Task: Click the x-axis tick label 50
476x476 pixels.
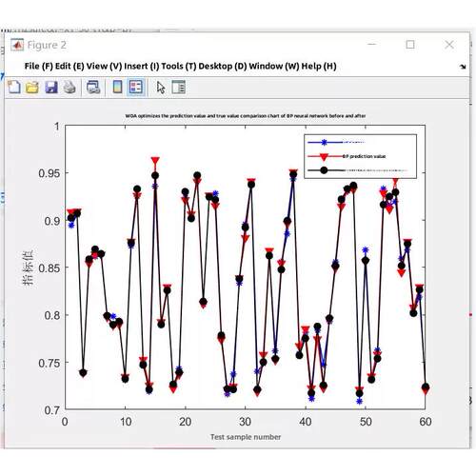Action: 366,422
